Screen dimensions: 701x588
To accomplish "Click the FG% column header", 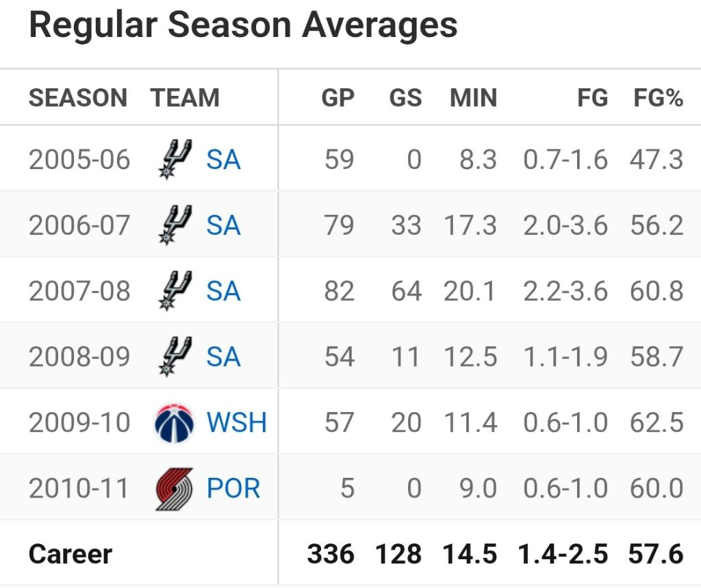I will pyautogui.click(x=659, y=98).
